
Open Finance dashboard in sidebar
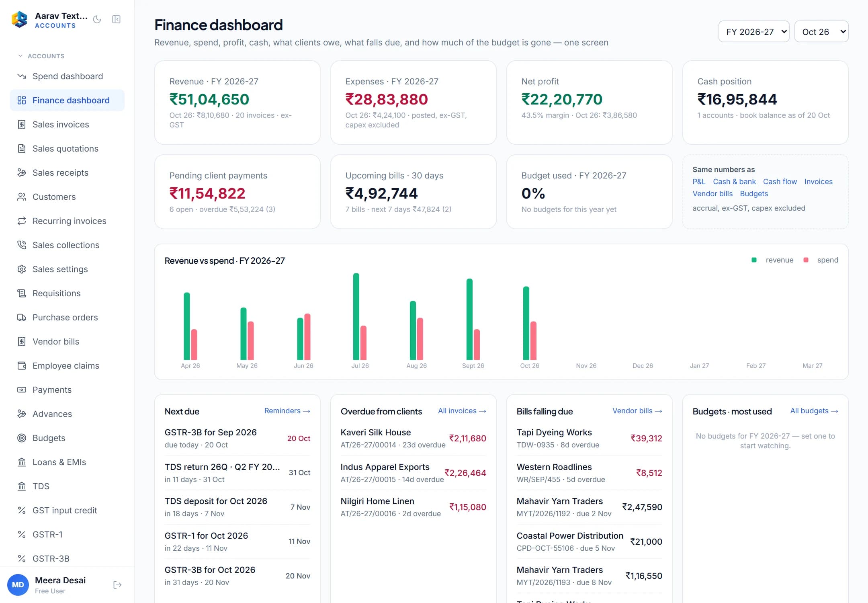(x=67, y=100)
